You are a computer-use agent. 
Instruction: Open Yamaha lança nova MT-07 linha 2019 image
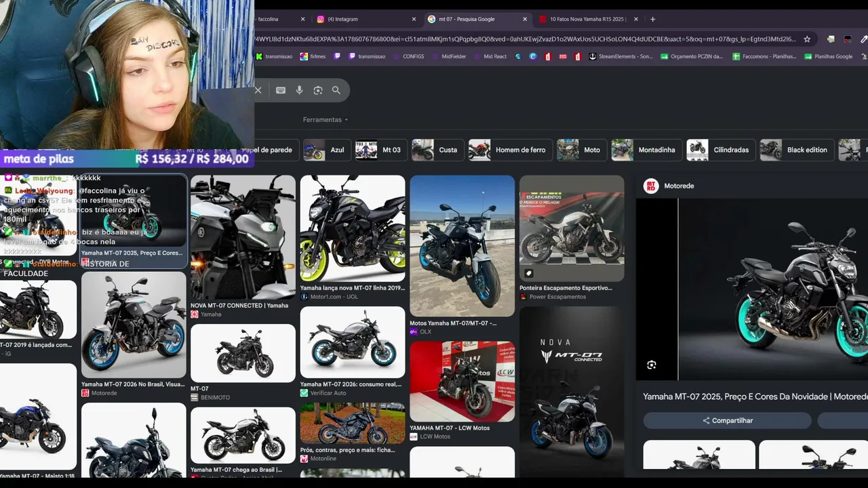pyautogui.click(x=353, y=228)
